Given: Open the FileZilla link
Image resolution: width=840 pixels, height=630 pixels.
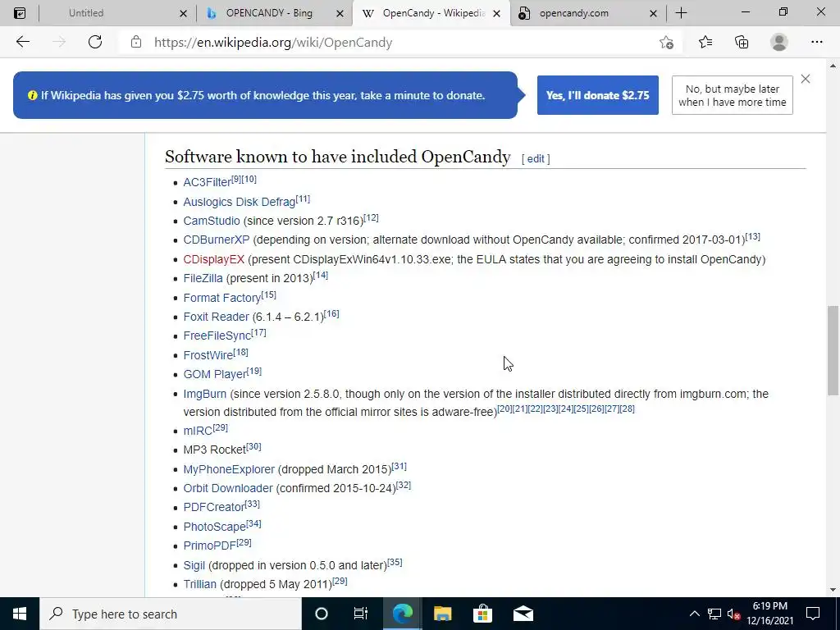Looking at the screenshot, I should click(203, 278).
